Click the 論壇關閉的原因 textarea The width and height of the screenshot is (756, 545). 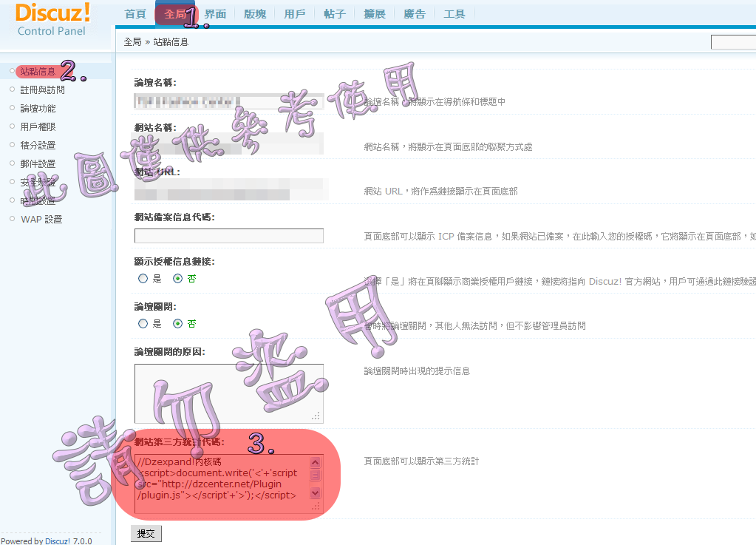[229, 393]
